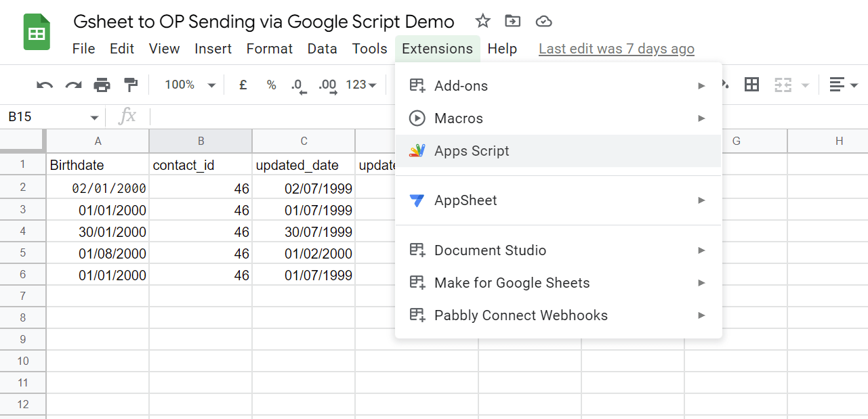Check the cloud save status icon

[543, 21]
